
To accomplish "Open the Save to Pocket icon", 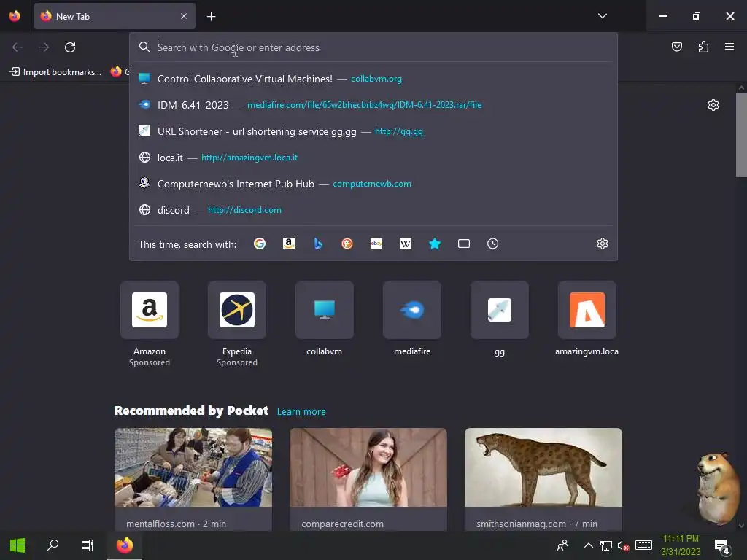I will (x=676, y=47).
